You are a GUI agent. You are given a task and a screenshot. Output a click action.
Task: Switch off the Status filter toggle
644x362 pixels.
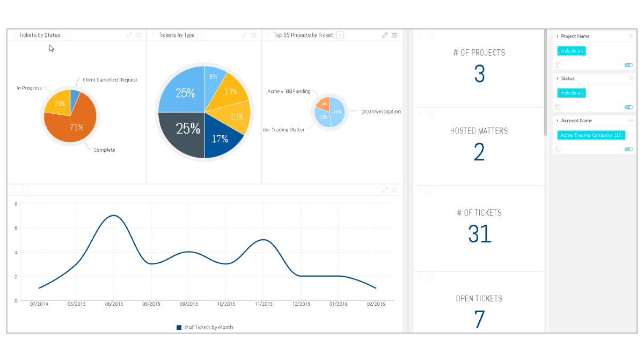(629, 106)
